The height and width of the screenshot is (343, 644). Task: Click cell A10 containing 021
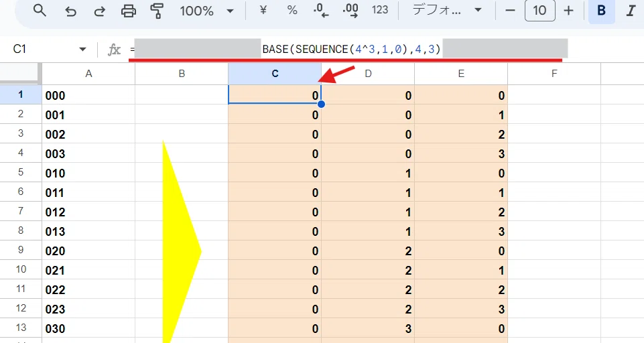tap(88, 269)
